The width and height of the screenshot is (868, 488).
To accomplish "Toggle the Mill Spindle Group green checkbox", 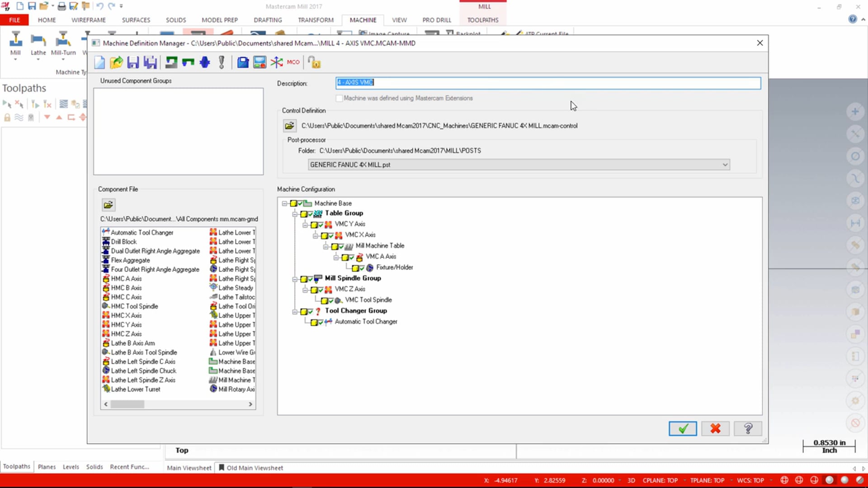I will point(310,278).
